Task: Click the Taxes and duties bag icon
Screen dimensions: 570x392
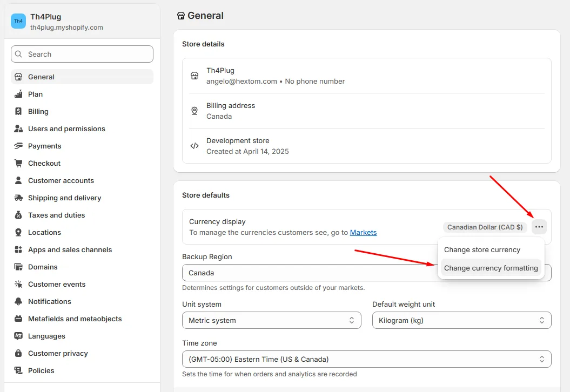Action: point(18,215)
